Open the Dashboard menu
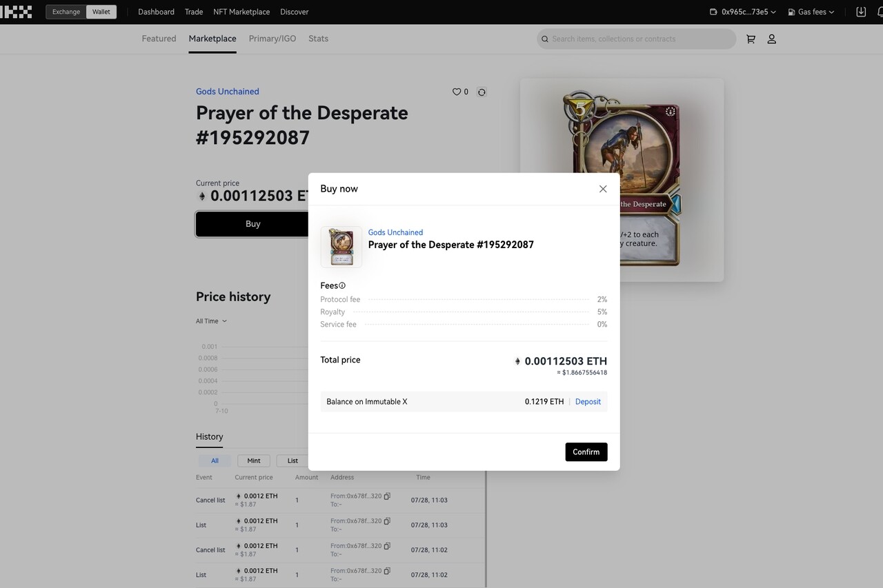The width and height of the screenshot is (883, 588). coord(156,12)
